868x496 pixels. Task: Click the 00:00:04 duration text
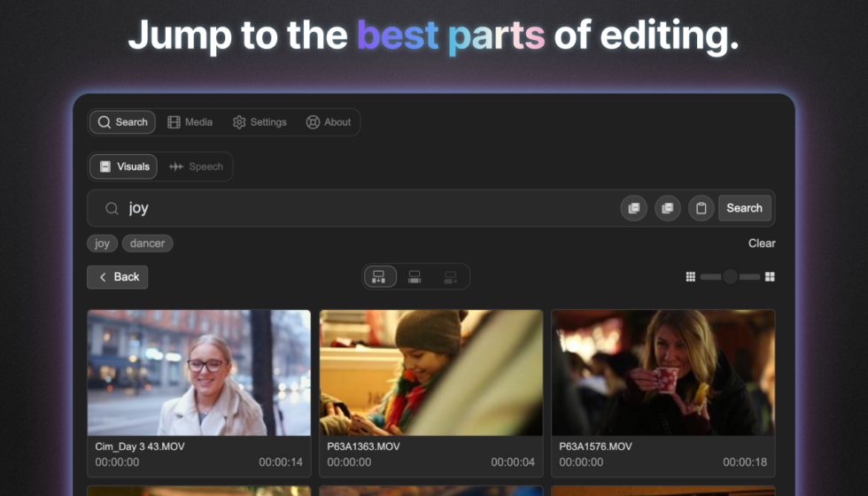pos(513,462)
